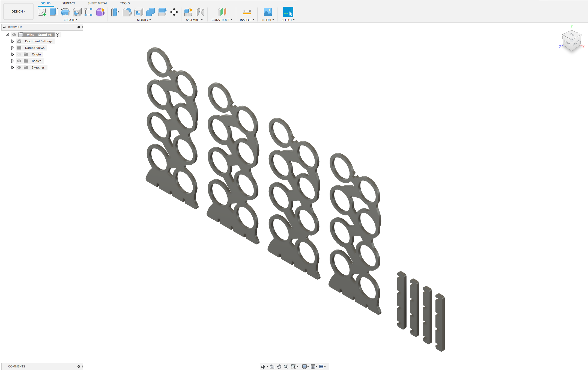Expand Named Views node

coord(12,48)
